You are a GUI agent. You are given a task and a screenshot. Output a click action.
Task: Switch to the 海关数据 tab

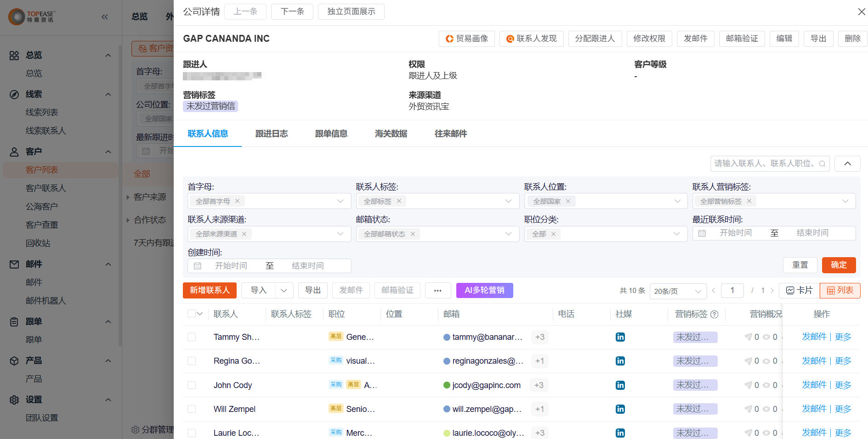[x=391, y=134]
